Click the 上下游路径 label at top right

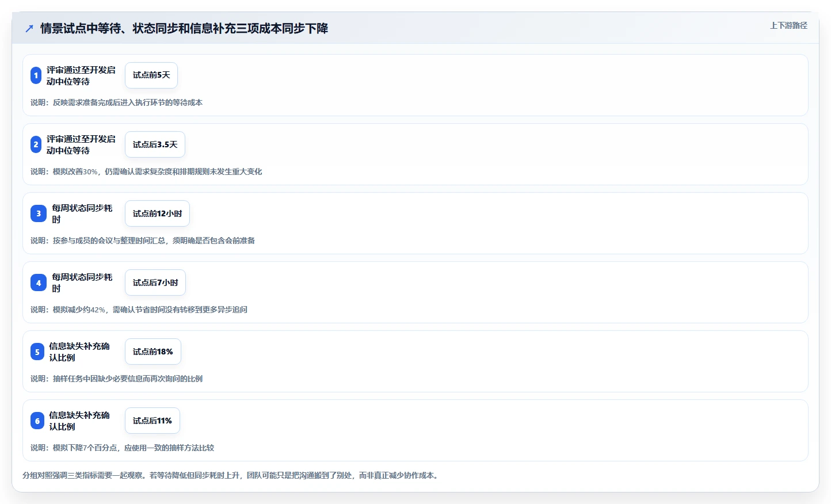[788, 25]
